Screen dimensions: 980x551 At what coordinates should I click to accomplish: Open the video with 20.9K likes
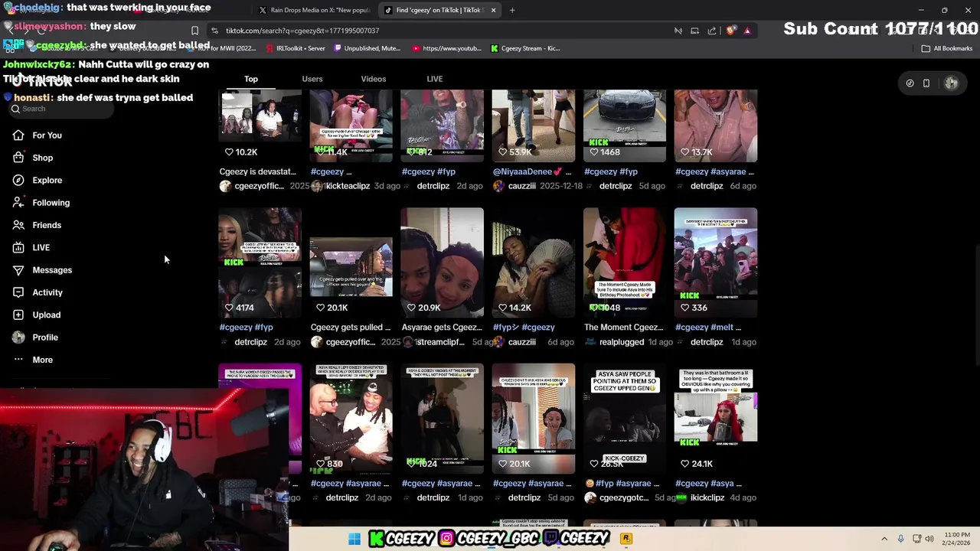pyautogui.click(x=443, y=262)
